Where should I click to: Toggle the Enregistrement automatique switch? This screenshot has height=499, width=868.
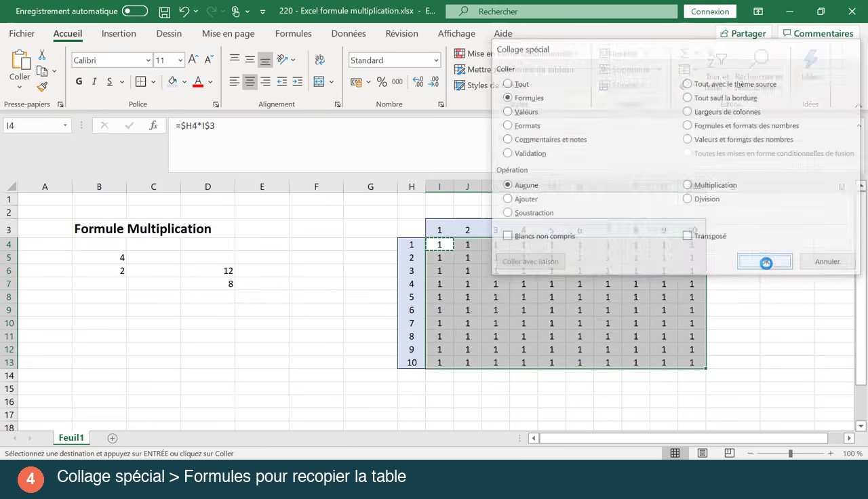coord(135,12)
